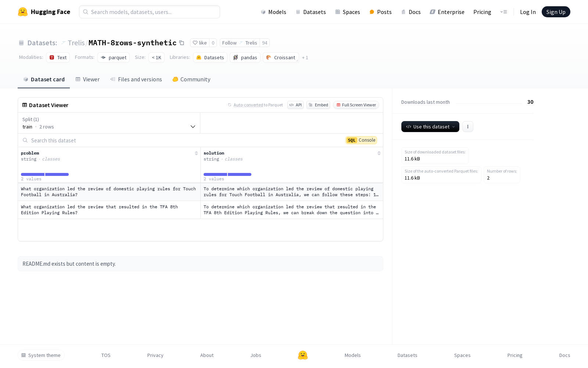Expand the +1 more libraries

pos(305,57)
